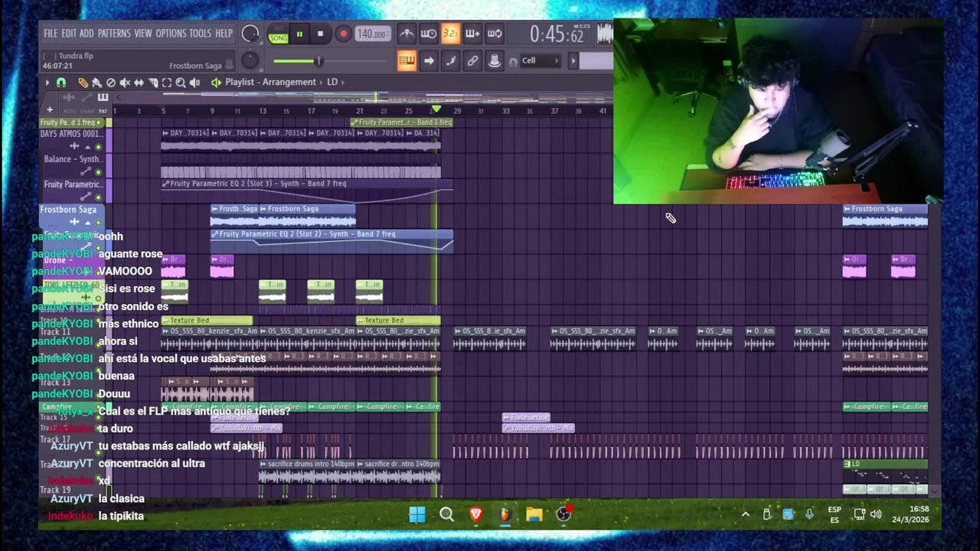Stop playback with the stop button
Viewport: 980px width, 551px height.
point(320,34)
